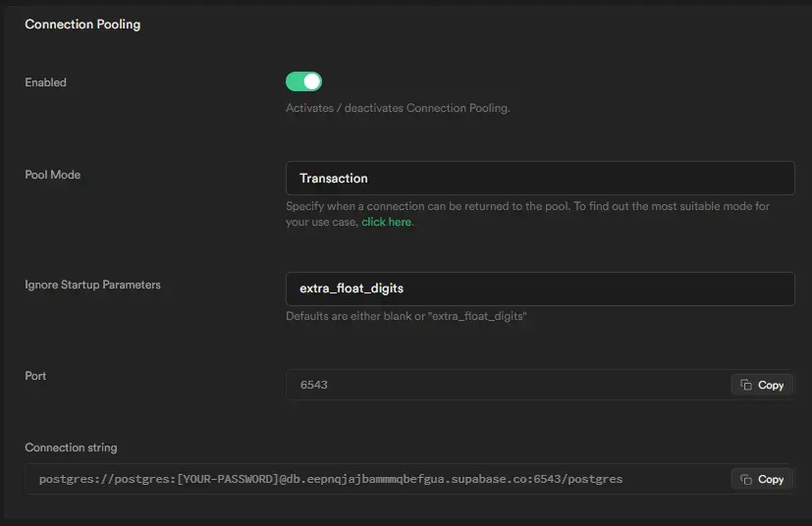The image size is (812, 526).
Task: Click the Ignore Startup Parameters input field
Action: coord(539,289)
